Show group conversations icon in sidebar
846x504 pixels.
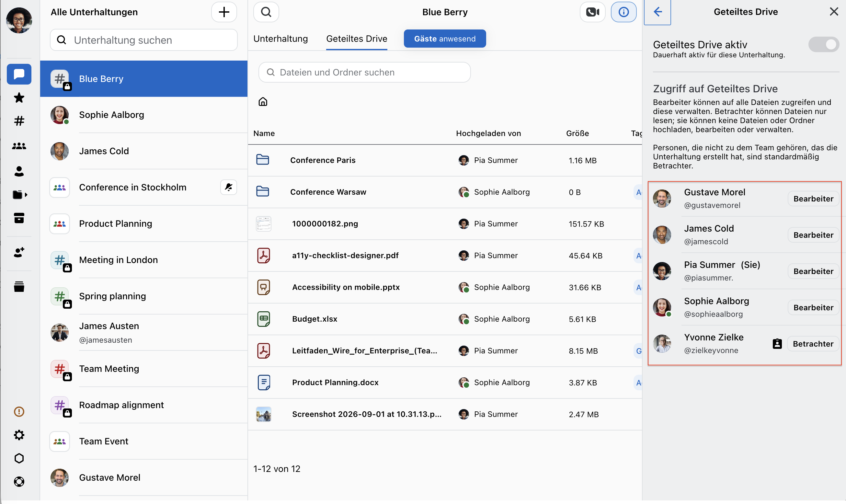pos(19,146)
